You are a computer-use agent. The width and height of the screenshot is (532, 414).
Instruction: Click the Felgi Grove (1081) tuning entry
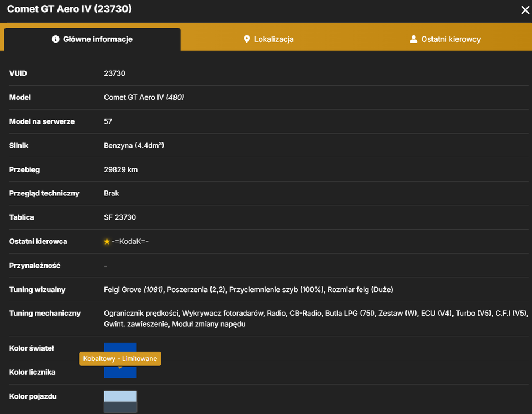pos(133,290)
